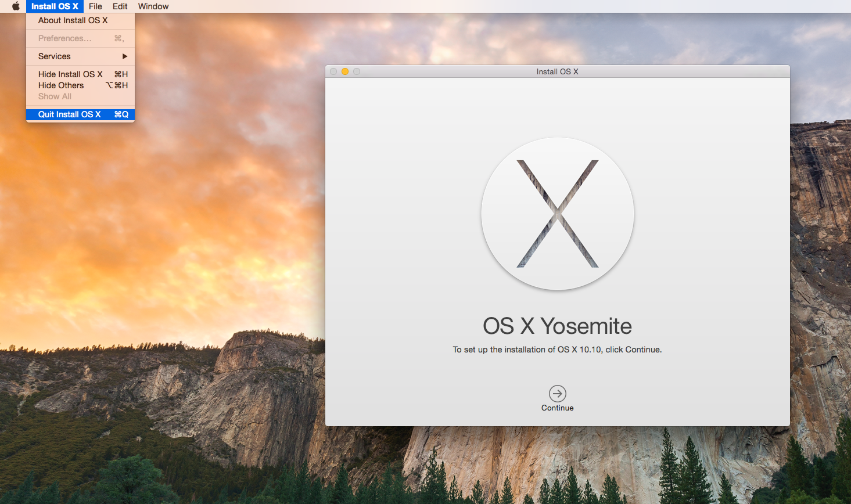Open the Edit menu
Image resolution: width=851 pixels, height=504 pixels.
120,6
